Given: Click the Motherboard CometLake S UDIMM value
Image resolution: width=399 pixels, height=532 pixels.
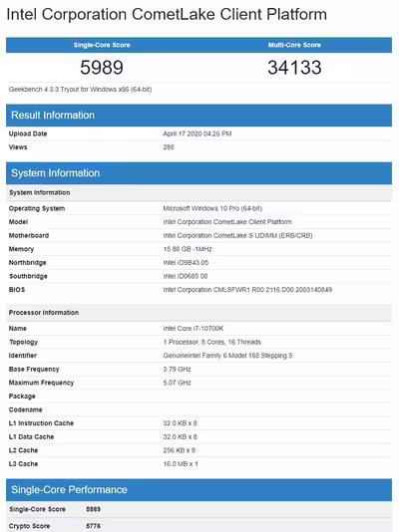Looking at the screenshot, I should coord(237,235).
